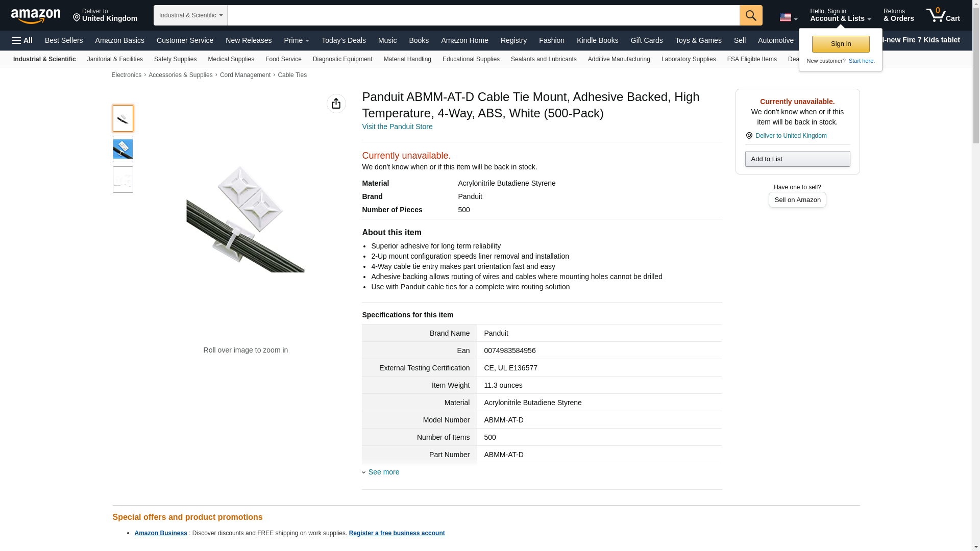
Task: Click the share icon on product image
Action: [336, 104]
